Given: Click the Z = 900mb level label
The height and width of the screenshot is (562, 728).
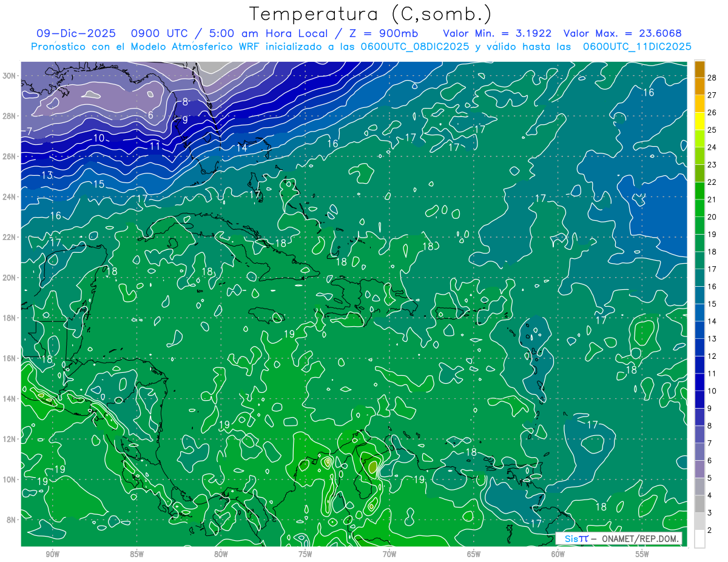Looking at the screenshot, I should tap(383, 34).
